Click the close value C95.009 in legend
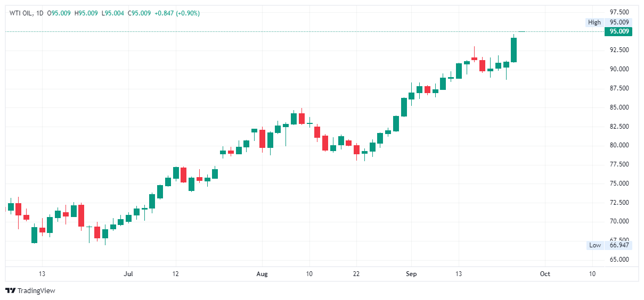The width and height of the screenshot is (644, 300). pos(139,13)
